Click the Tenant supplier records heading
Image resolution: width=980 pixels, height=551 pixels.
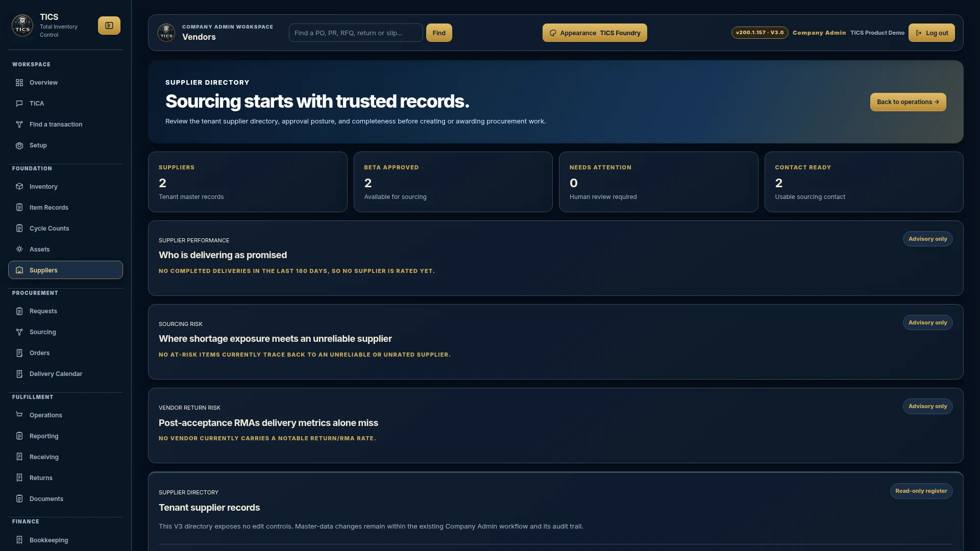point(209,508)
